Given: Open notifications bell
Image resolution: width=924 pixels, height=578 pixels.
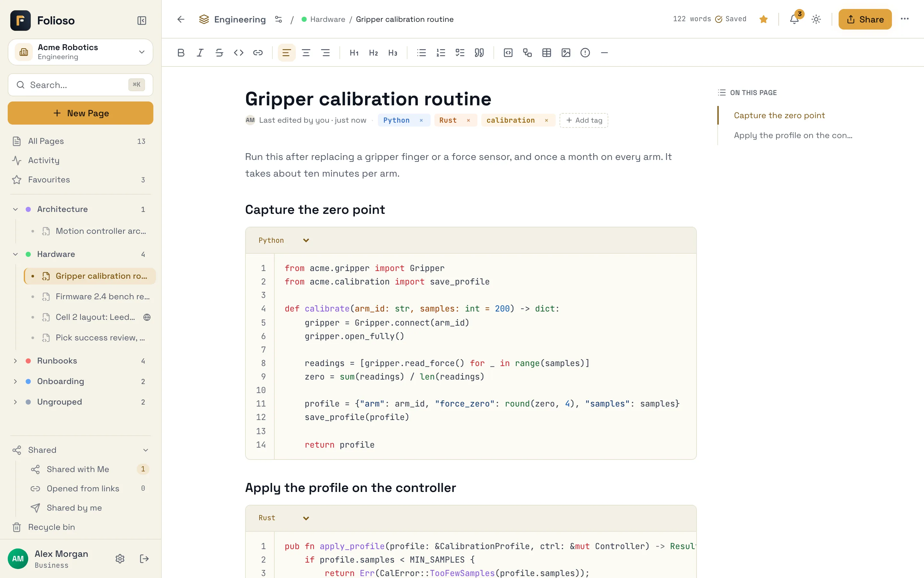Looking at the screenshot, I should [x=794, y=19].
